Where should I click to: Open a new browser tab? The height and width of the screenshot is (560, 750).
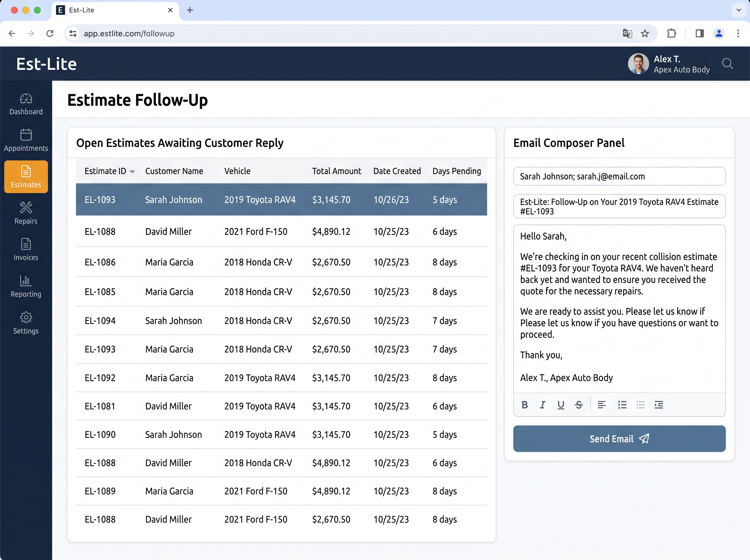[x=190, y=10]
